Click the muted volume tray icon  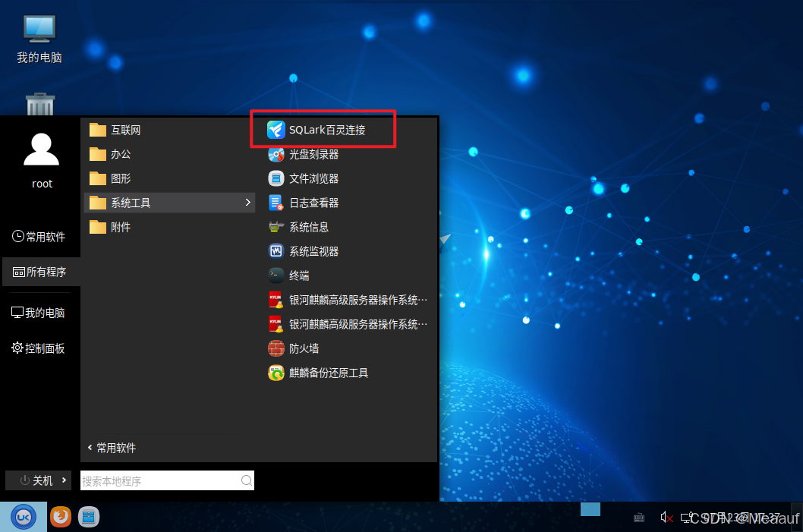pos(666,518)
